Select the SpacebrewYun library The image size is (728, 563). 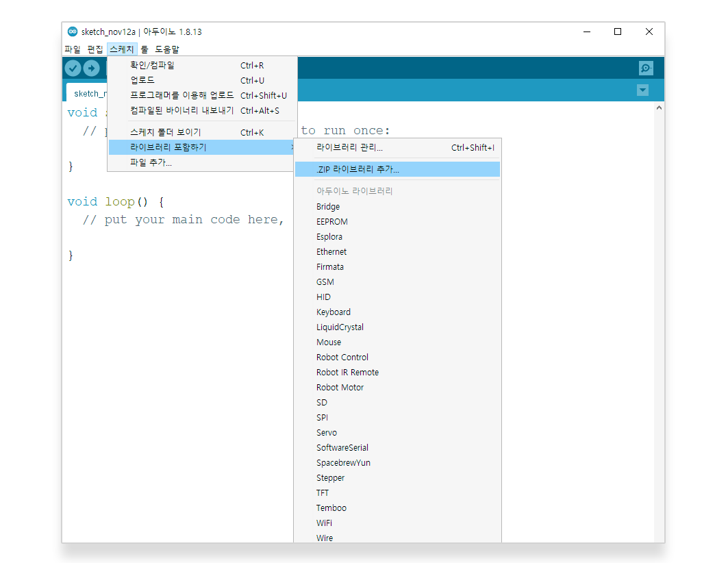[x=397, y=463]
